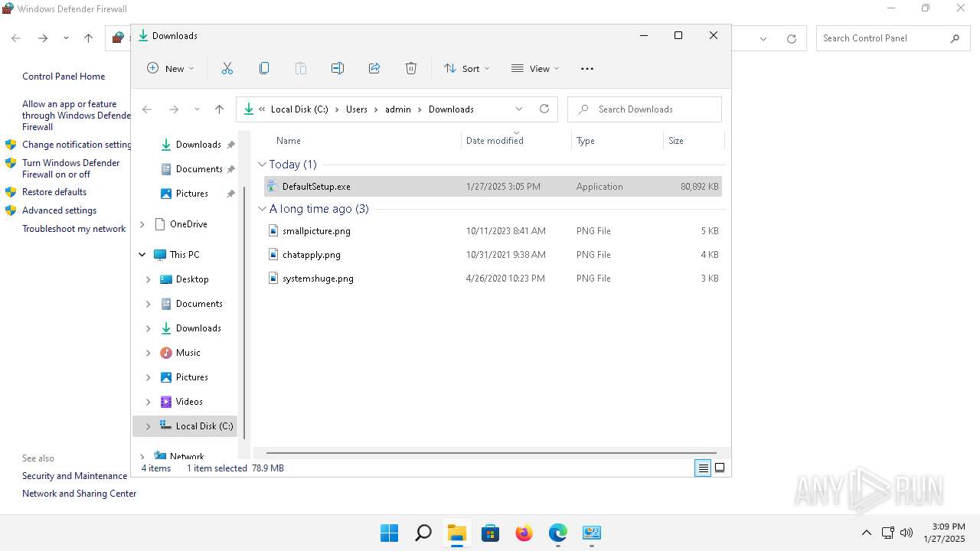Click the Copy icon in the Explorer toolbar

click(264, 68)
